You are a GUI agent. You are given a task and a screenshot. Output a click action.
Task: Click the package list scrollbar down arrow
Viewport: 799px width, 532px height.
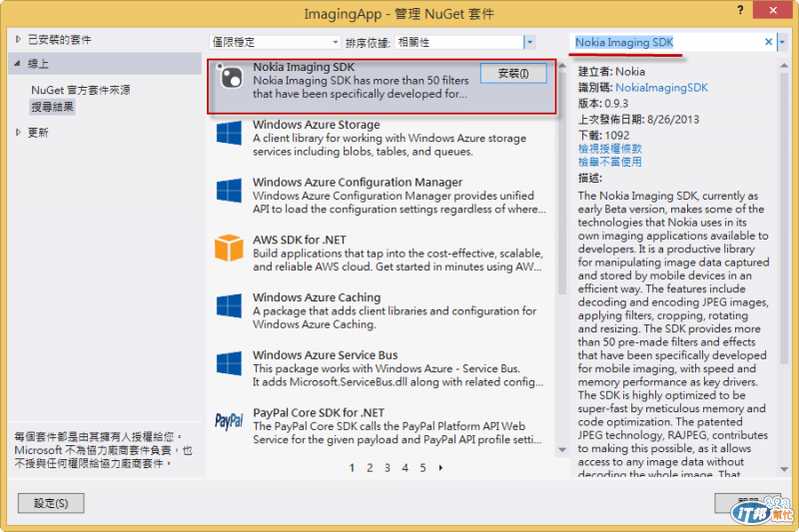[562, 449]
